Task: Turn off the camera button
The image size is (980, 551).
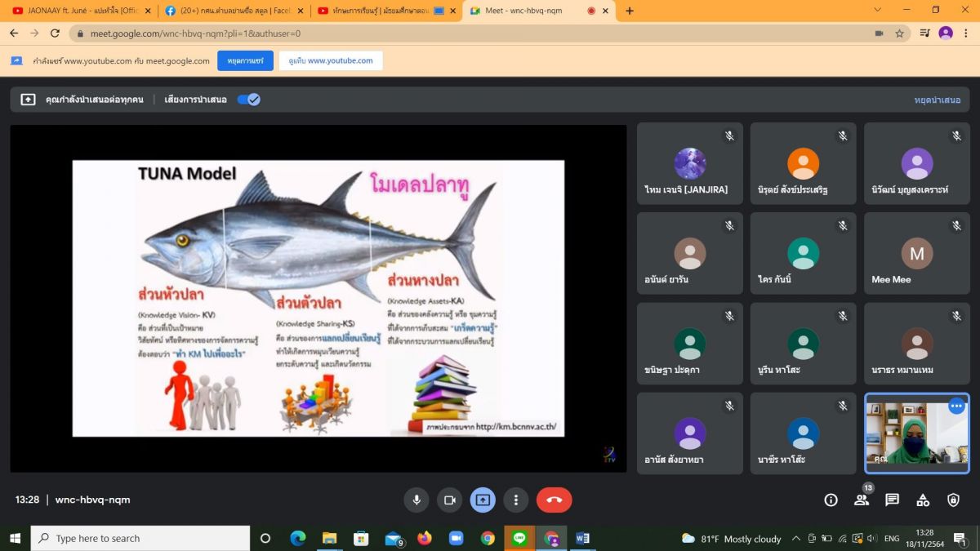Action: point(448,500)
